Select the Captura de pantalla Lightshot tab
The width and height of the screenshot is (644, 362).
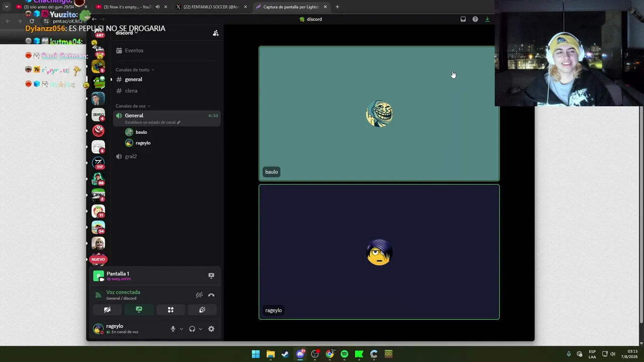click(292, 7)
